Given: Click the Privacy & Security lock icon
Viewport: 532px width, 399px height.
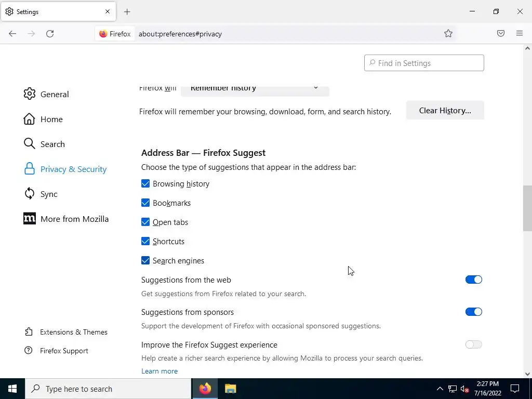Looking at the screenshot, I should 30,169.
